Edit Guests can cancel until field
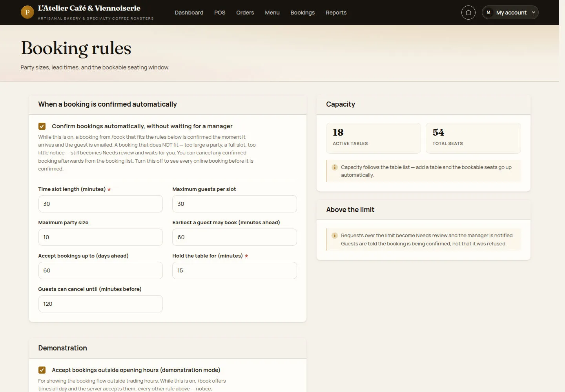 [100, 304]
